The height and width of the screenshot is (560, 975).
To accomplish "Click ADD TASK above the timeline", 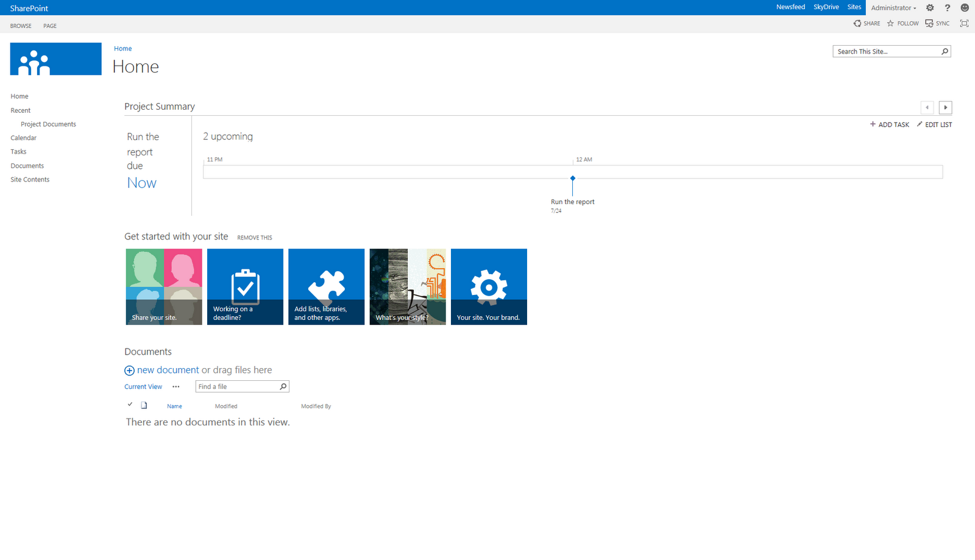I will point(889,124).
